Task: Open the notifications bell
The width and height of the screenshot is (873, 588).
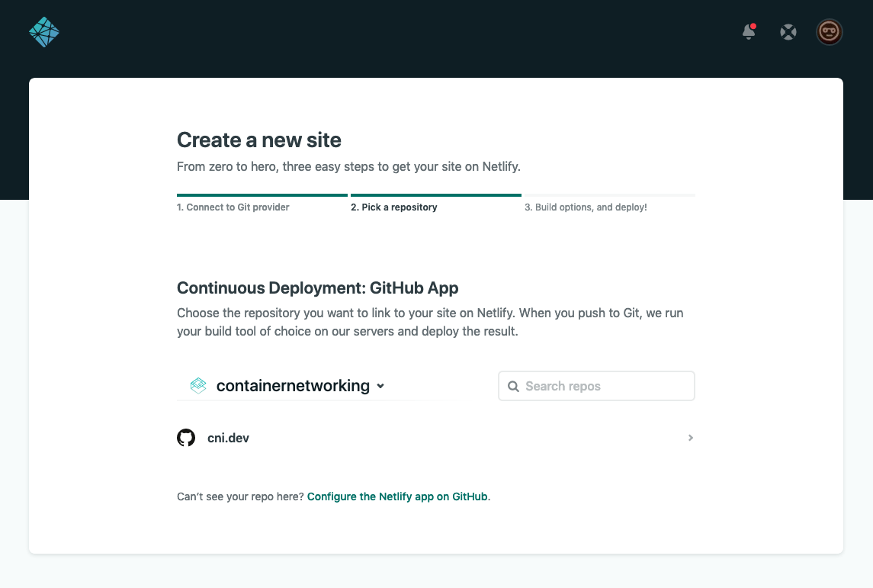Action: coord(749,32)
